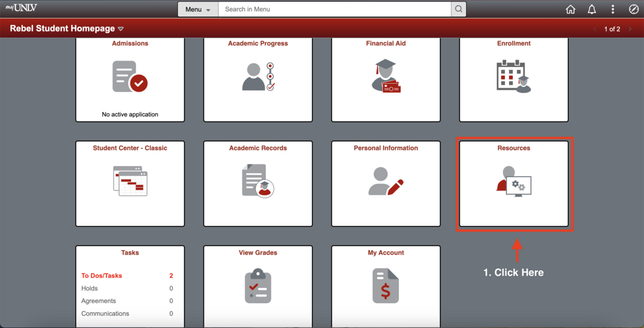Click the Search in Menu field
The height and width of the screenshot is (328, 644).
tap(334, 9)
